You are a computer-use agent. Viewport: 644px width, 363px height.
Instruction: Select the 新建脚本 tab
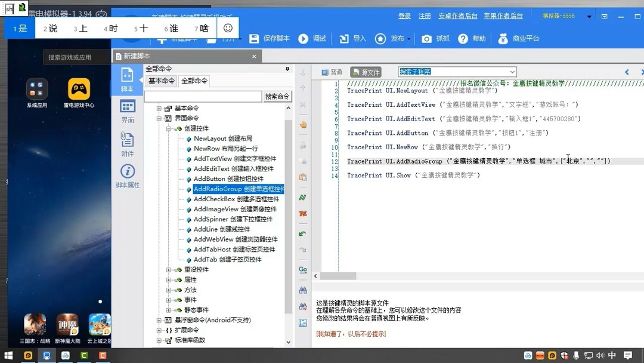point(137,56)
